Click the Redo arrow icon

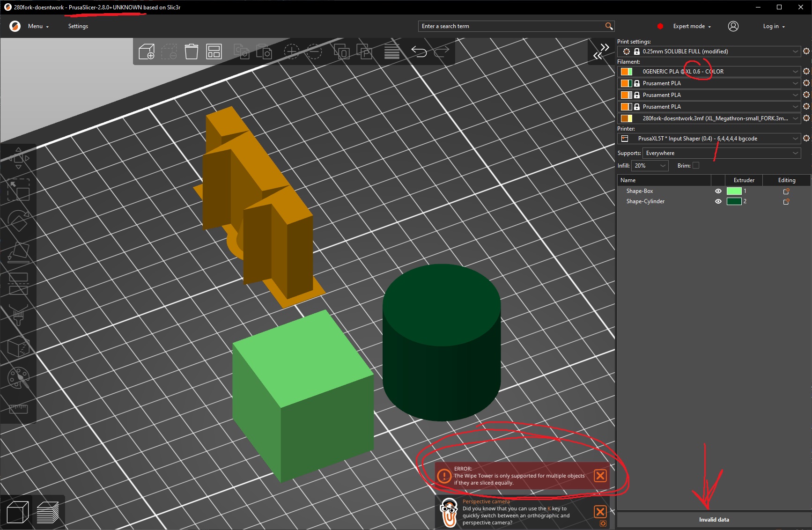pos(442,52)
